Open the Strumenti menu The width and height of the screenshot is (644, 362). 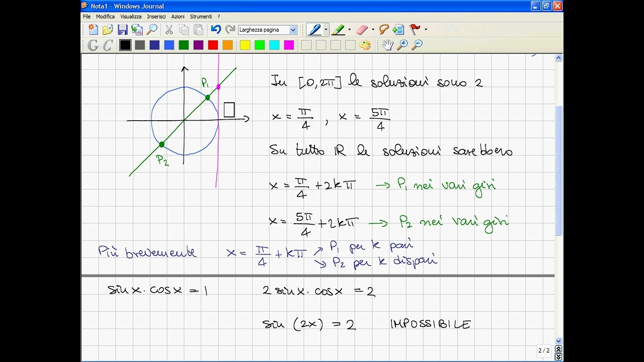tap(201, 17)
